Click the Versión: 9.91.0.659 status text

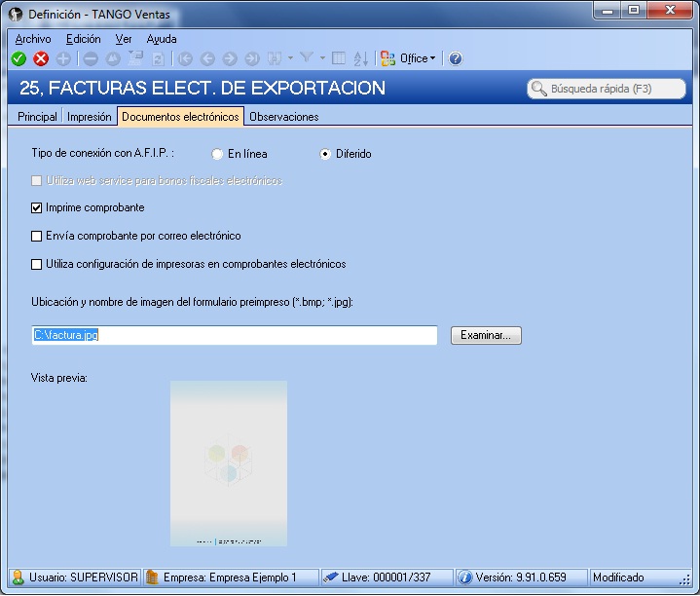(x=521, y=577)
